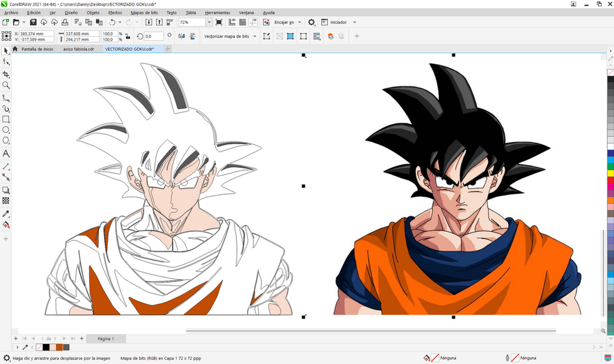Select the Shape edit tool
This screenshot has width=614, height=364.
click(x=6, y=62)
